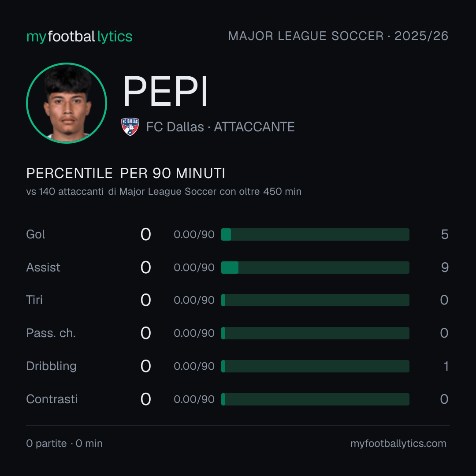Click the Dribbling row label
The image size is (476, 476).
pyautogui.click(x=51, y=366)
